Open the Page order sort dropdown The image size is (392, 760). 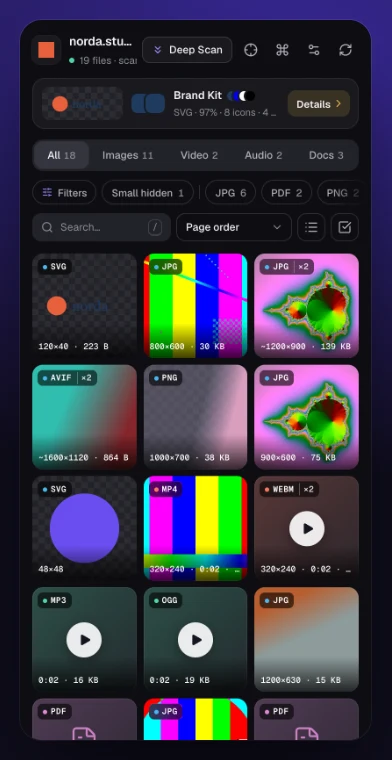[x=234, y=227]
